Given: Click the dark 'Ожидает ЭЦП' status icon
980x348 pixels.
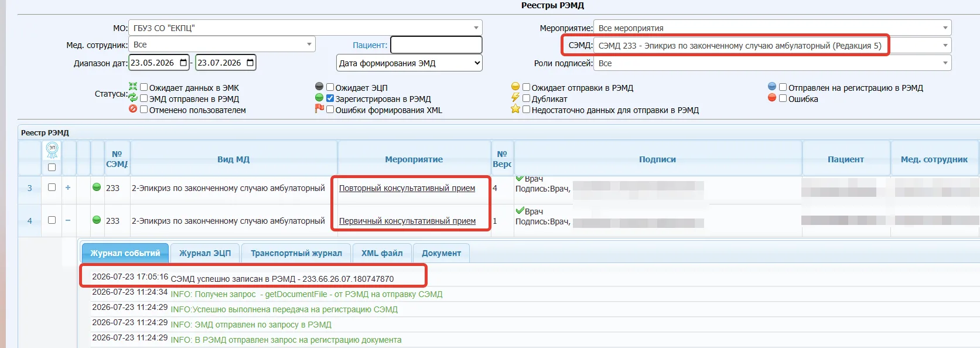Looking at the screenshot, I should pyautogui.click(x=319, y=87).
